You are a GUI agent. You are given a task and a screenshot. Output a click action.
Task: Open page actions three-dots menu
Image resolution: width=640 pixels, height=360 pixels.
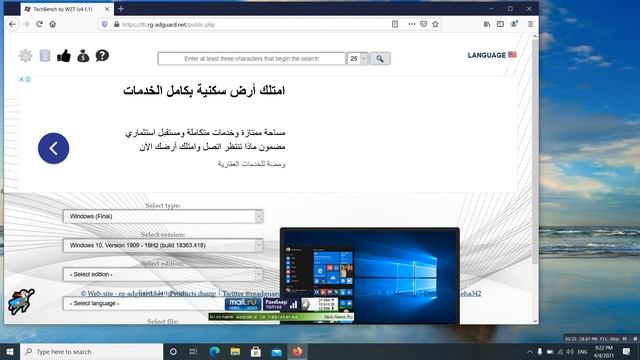coord(411,24)
